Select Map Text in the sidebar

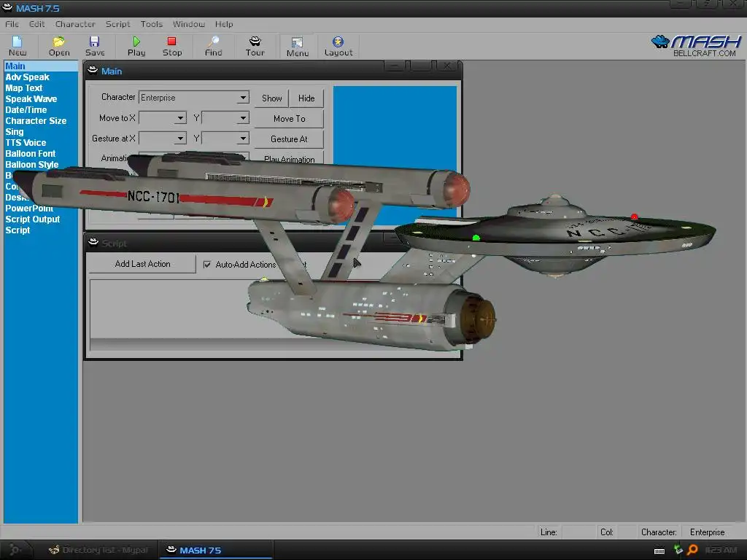coord(24,88)
